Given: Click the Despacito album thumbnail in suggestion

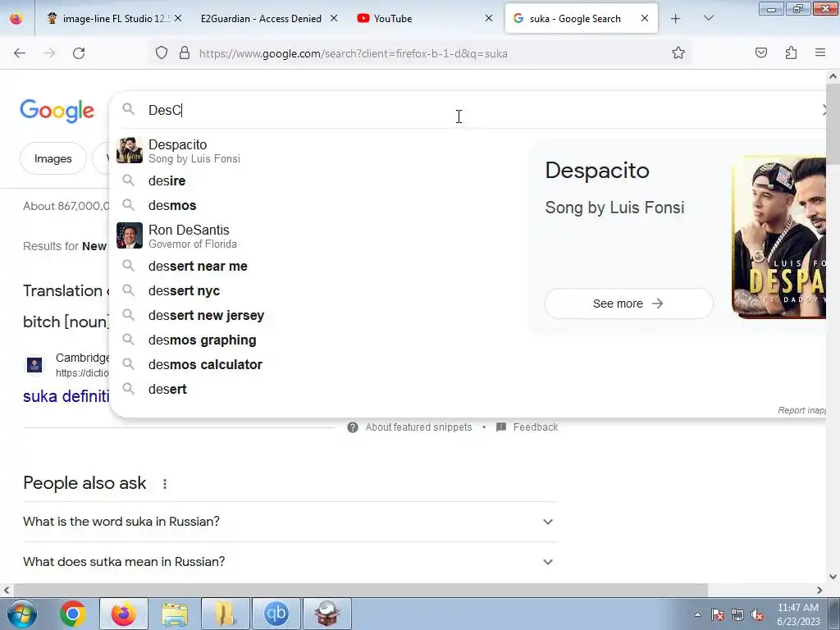Looking at the screenshot, I should (130, 151).
